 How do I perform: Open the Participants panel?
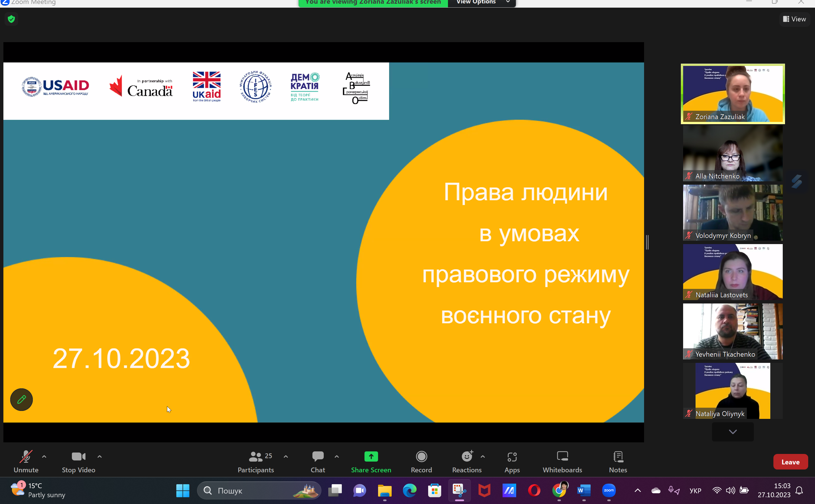point(256,461)
